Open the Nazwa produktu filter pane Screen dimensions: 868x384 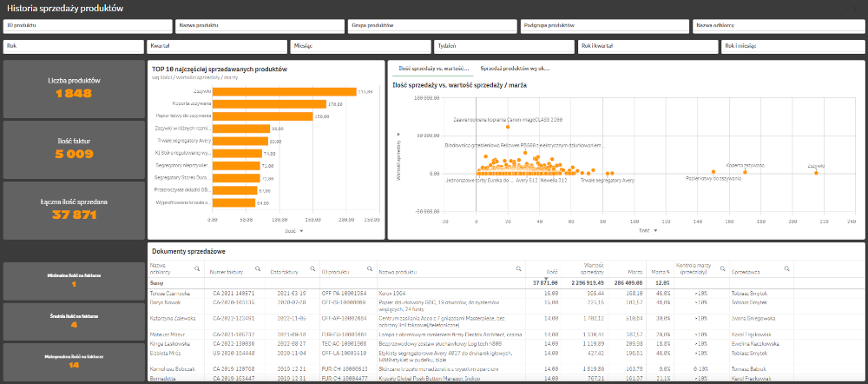pyautogui.click(x=260, y=25)
